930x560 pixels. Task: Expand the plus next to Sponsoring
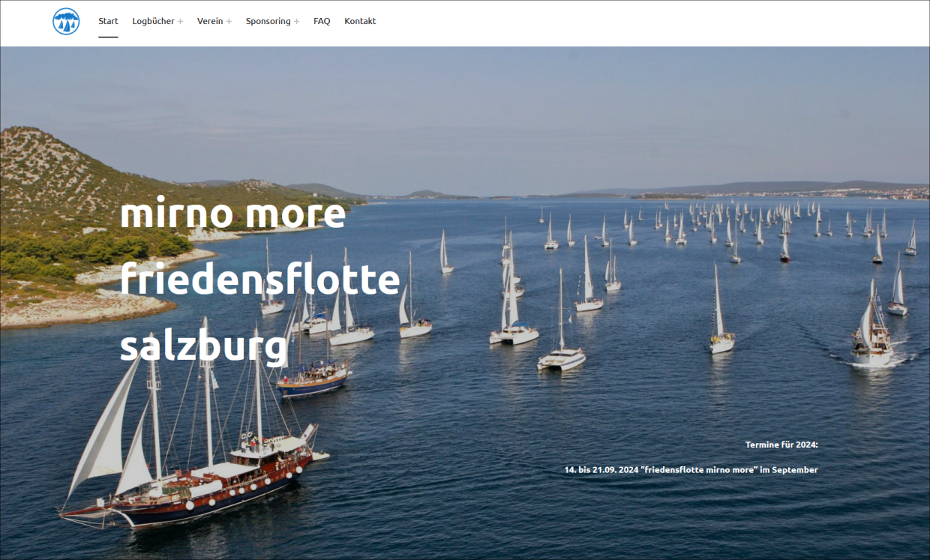296,21
